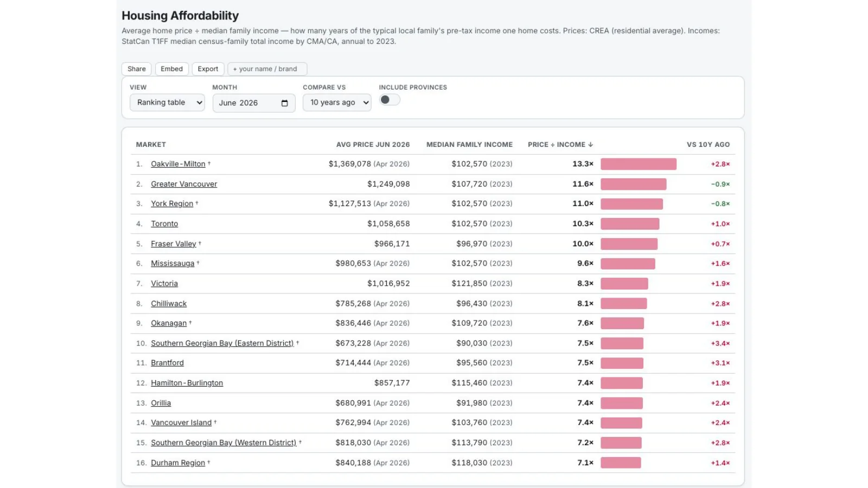Click the Median Family Income header
The width and height of the screenshot is (868, 488).
469,145
